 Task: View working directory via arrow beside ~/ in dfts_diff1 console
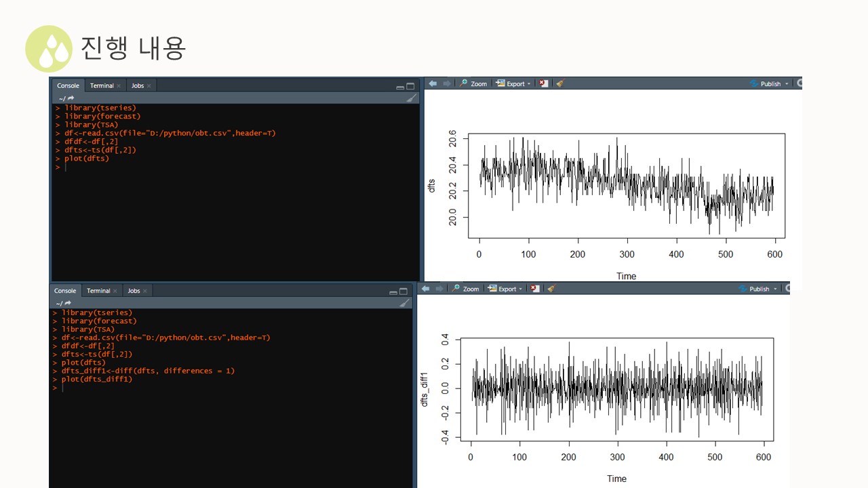(68, 304)
